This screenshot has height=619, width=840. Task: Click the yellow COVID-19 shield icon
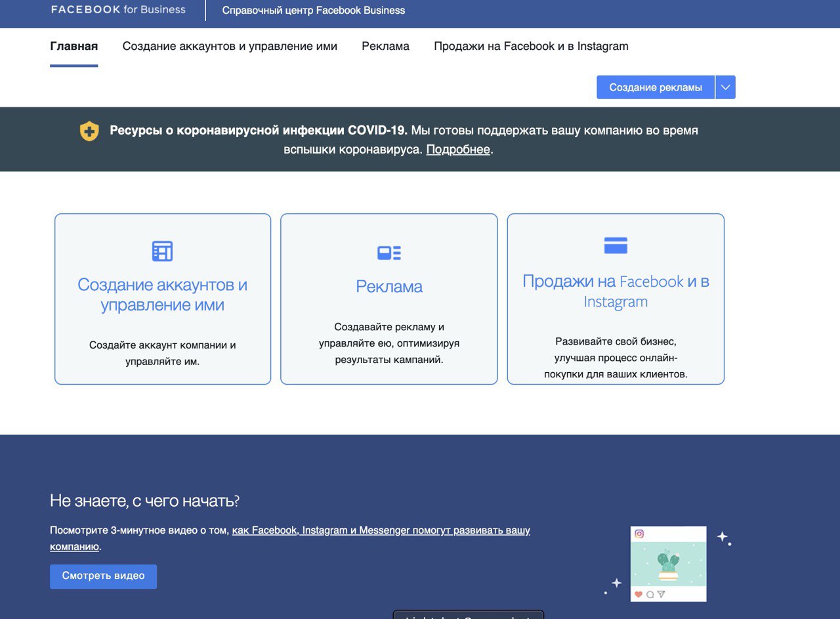(x=89, y=131)
